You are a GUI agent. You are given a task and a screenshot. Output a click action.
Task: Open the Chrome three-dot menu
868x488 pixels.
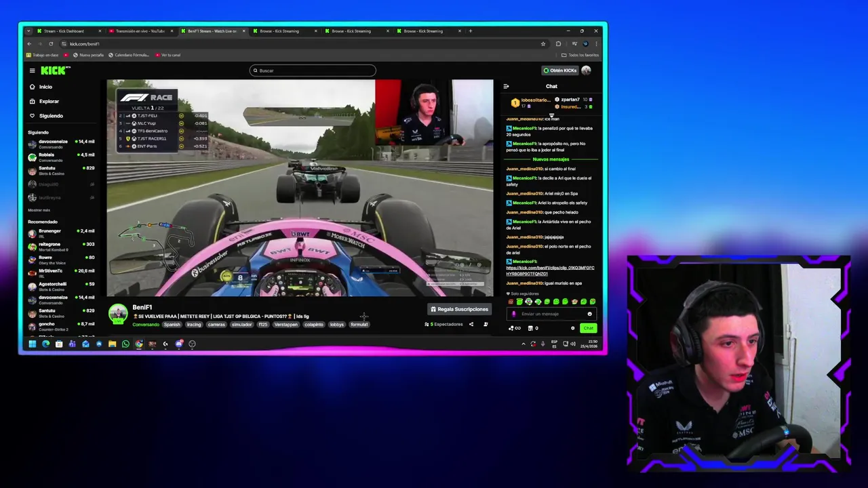click(596, 44)
